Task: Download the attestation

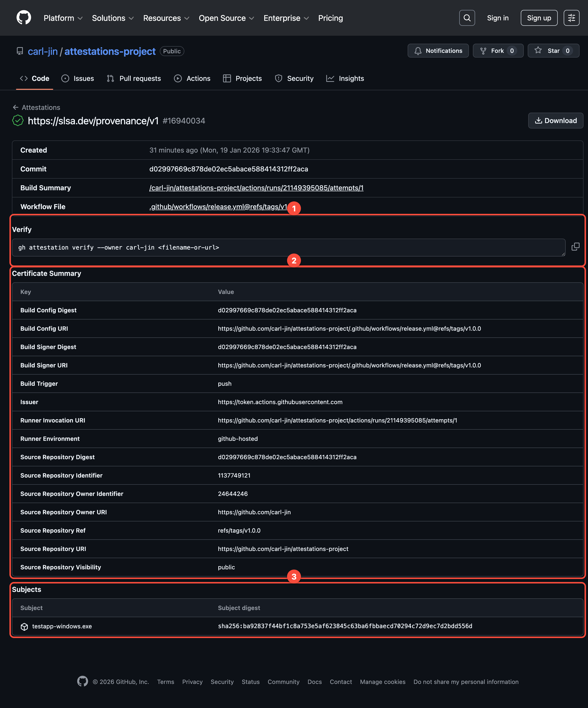Action: (x=555, y=120)
